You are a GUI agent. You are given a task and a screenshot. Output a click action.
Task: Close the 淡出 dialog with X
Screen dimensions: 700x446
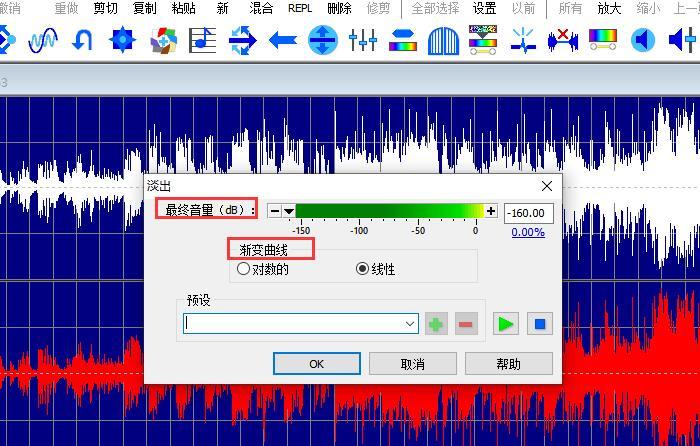coord(547,186)
